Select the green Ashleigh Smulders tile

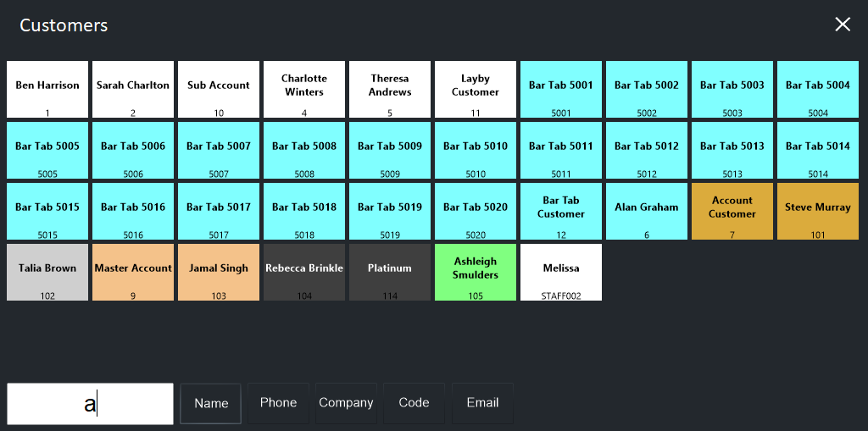(476, 272)
